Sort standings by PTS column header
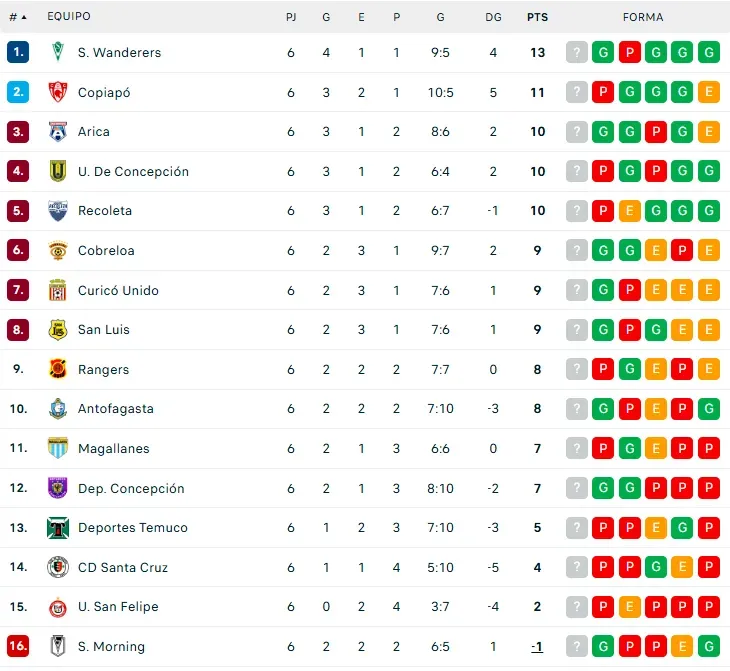This screenshot has width=730, height=671. pos(537,17)
